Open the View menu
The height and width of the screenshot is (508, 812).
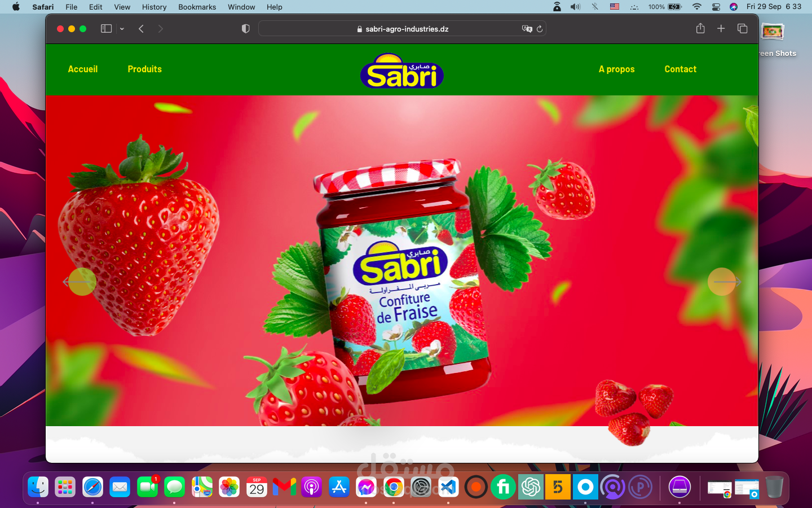[x=122, y=7]
